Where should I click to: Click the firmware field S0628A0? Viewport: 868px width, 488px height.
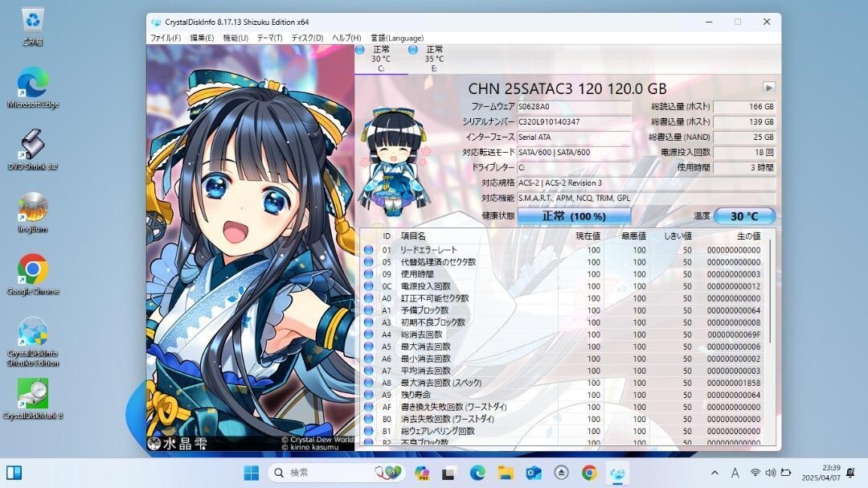pyautogui.click(x=574, y=106)
